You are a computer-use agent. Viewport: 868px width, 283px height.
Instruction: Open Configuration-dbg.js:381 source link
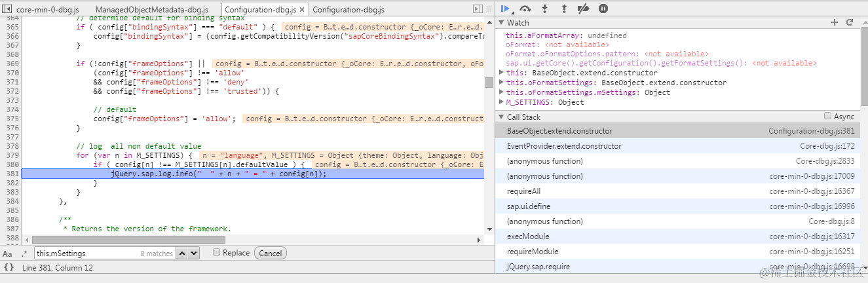tap(811, 131)
